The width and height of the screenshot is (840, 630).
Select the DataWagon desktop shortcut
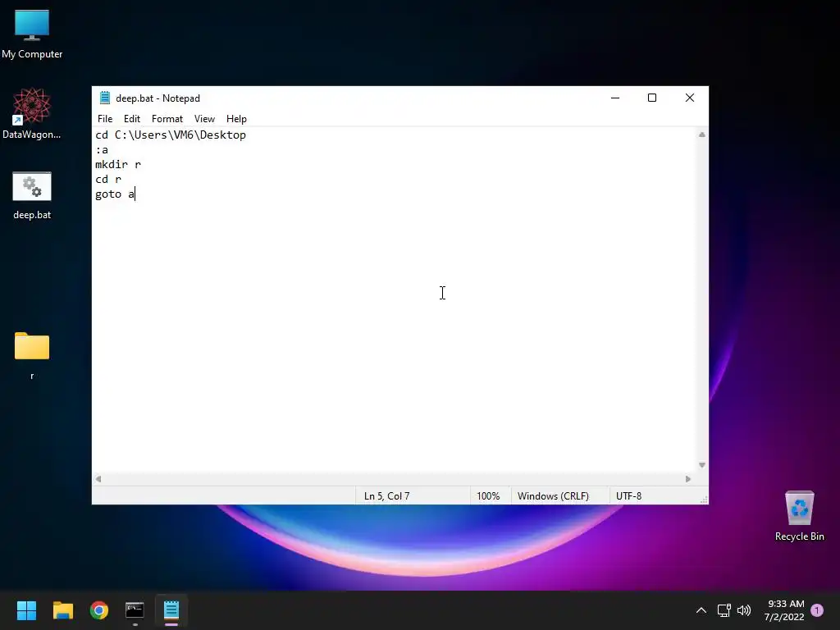coord(32,113)
